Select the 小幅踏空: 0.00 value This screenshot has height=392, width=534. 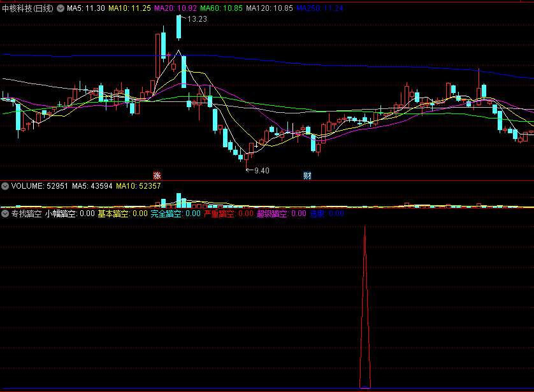click(70, 214)
